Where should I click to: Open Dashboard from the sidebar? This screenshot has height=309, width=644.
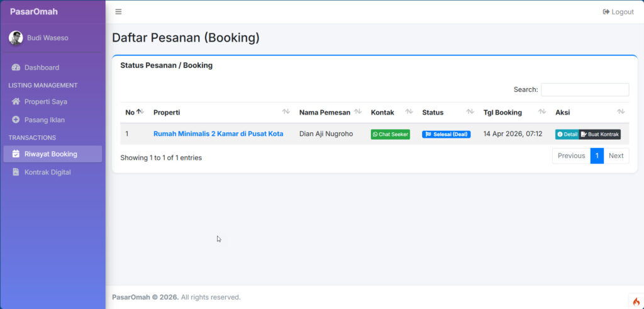42,67
